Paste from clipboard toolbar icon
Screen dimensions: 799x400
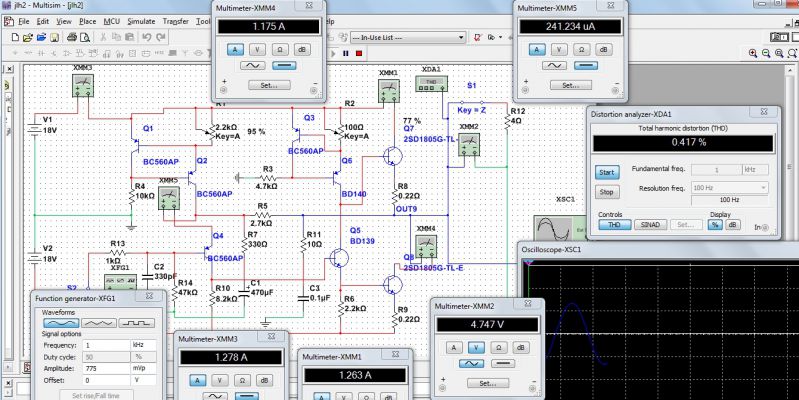click(x=129, y=37)
